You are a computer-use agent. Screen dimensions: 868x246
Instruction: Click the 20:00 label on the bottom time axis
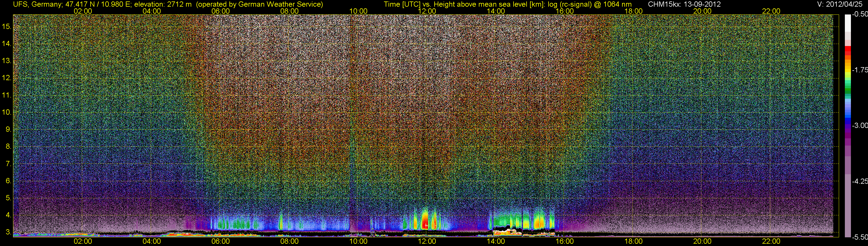coord(703,241)
